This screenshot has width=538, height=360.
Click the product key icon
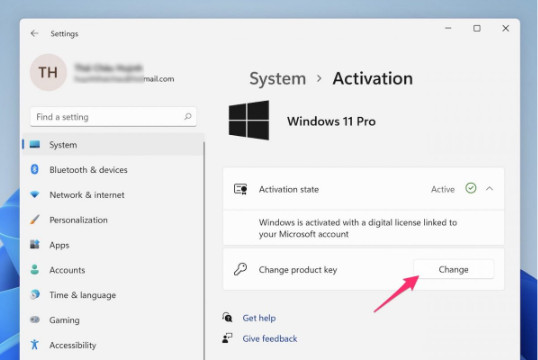pyautogui.click(x=240, y=269)
